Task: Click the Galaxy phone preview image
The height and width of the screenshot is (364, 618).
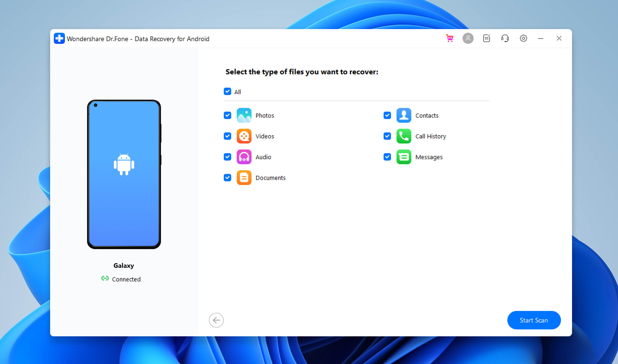Action: coord(124,174)
